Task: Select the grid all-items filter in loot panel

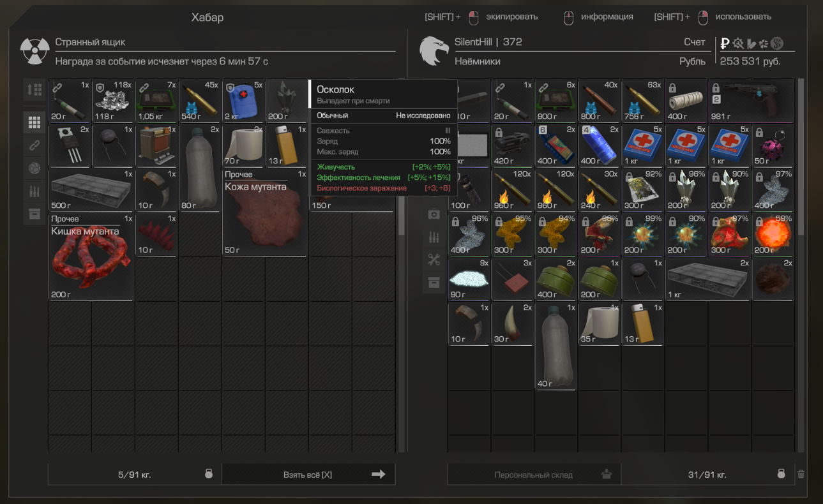Action: click(x=34, y=122)
